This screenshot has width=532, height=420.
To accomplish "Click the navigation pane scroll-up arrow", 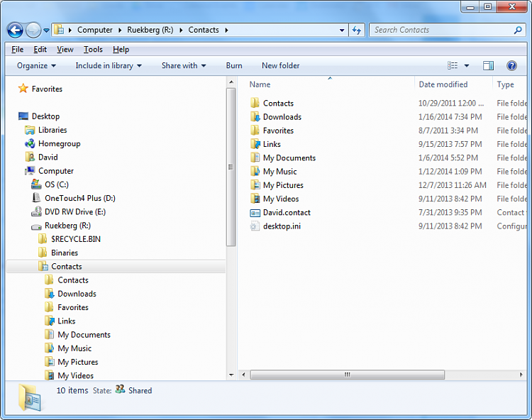I will click(231, 82).
